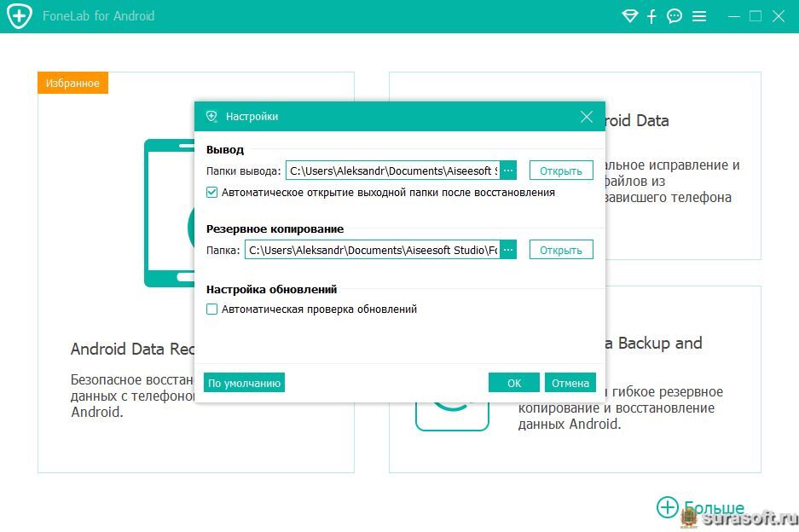Screen dimensions: 799x532
Task: Close the Настройки dialog with X
Action: (x=587, y=117)
